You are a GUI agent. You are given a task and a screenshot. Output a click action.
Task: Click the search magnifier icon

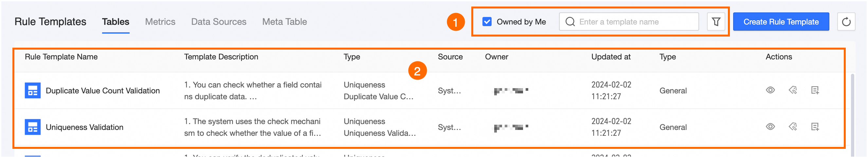pyautogui.click(x=570, y=22)
